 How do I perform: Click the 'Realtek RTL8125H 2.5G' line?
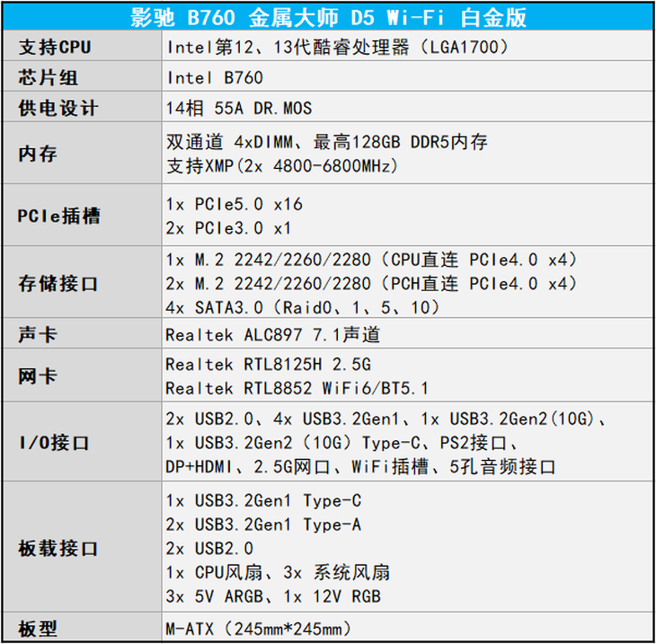point(268,365)
